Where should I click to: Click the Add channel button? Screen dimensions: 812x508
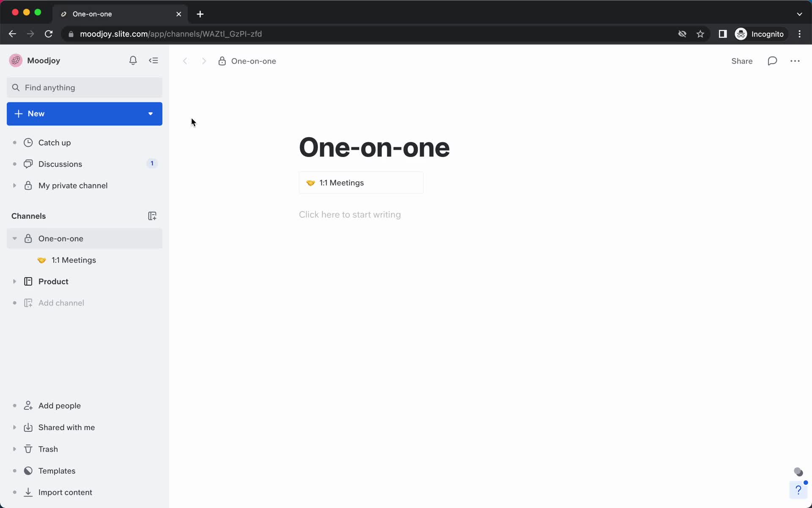[x=61, y=303]
